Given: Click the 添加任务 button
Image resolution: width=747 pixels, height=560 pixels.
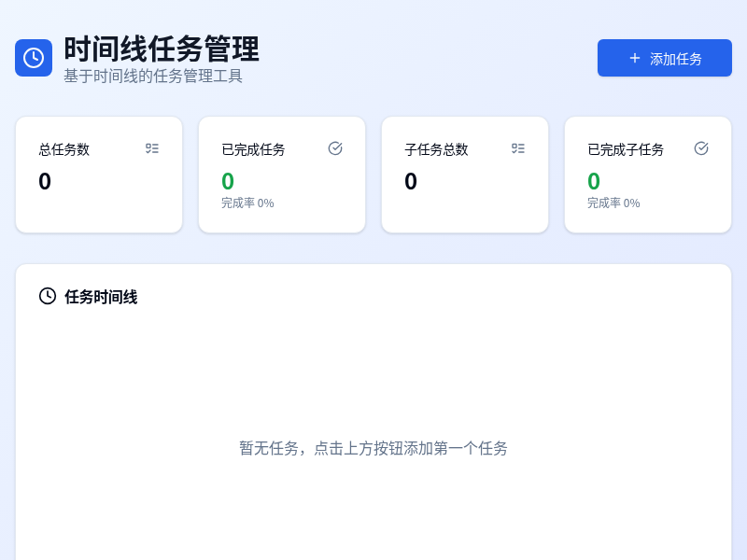Looking at the screenshot, I should point(665,58).
